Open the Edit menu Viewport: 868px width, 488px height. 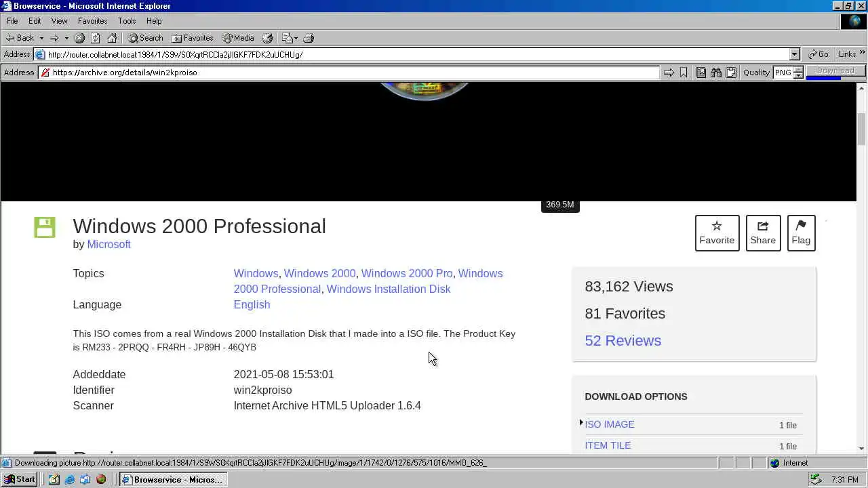tap(35, 21)
